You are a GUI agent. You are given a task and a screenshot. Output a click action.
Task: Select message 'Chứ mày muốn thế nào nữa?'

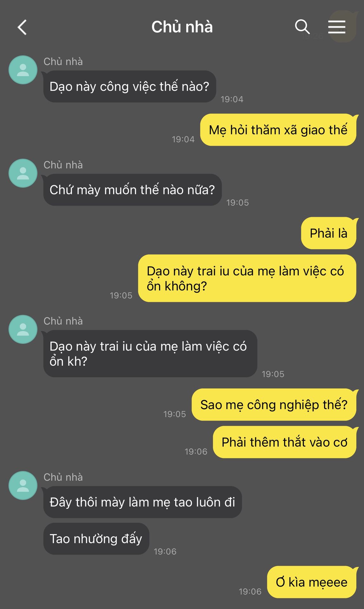[x=132, y=190]
